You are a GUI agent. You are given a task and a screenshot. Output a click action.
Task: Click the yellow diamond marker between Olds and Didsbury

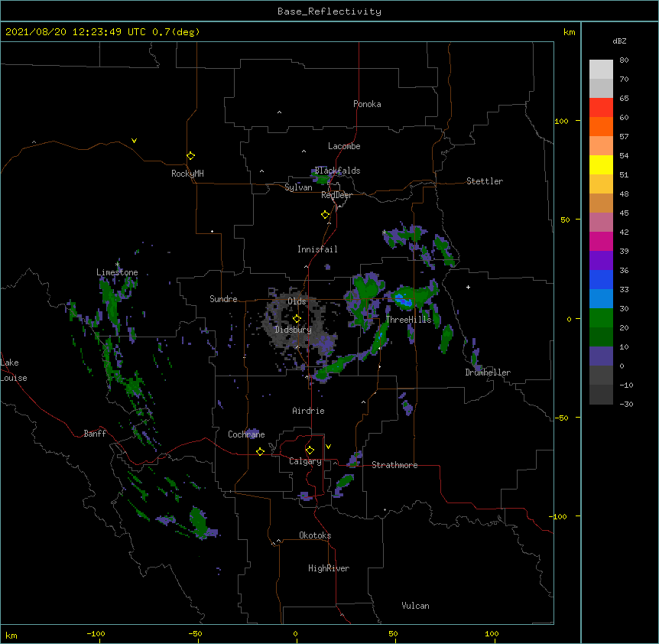pyautogui.click(x=297, y=319)
